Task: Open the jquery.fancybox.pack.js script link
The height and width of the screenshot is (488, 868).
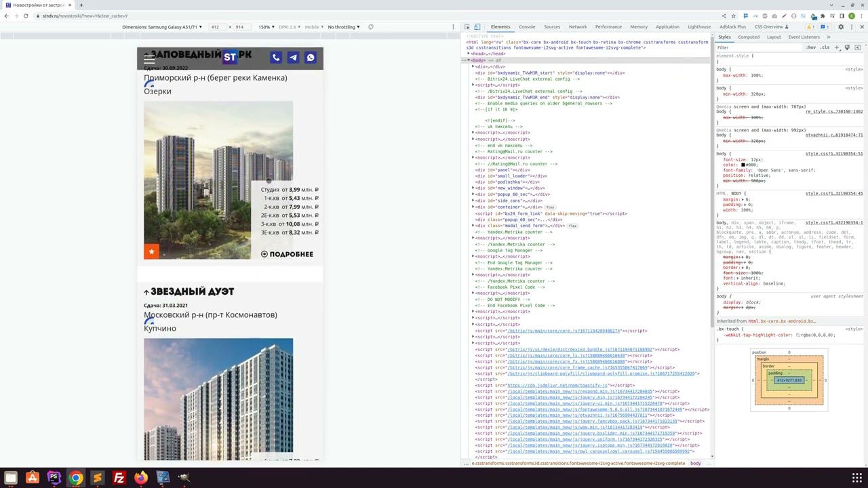Action: 593,422
